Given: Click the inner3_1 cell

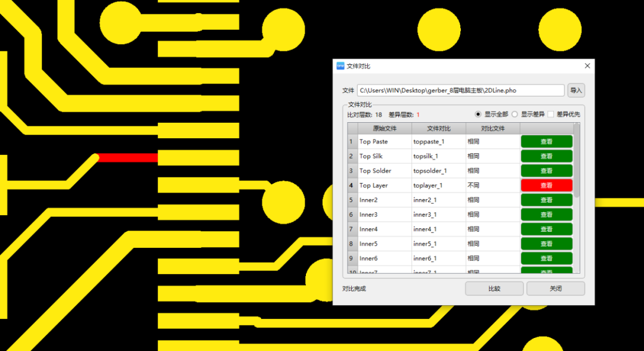Looking at the screenshot, I should tap(439, 215).
